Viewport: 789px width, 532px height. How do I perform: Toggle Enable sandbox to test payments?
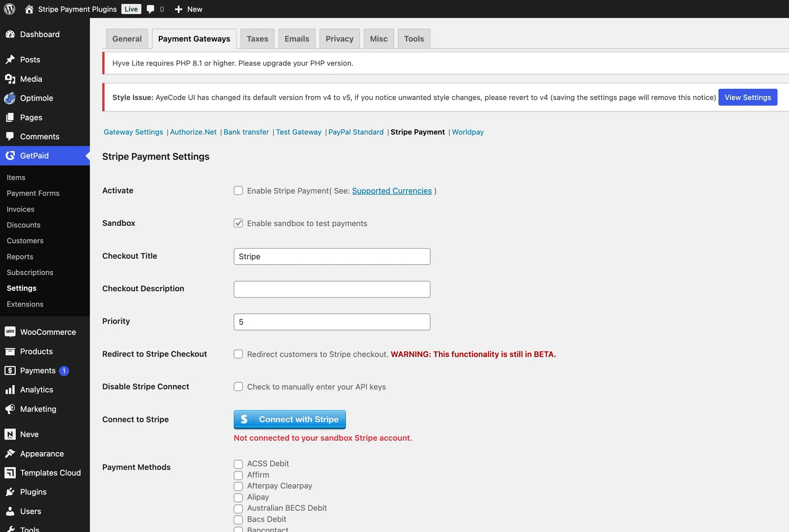238,223
